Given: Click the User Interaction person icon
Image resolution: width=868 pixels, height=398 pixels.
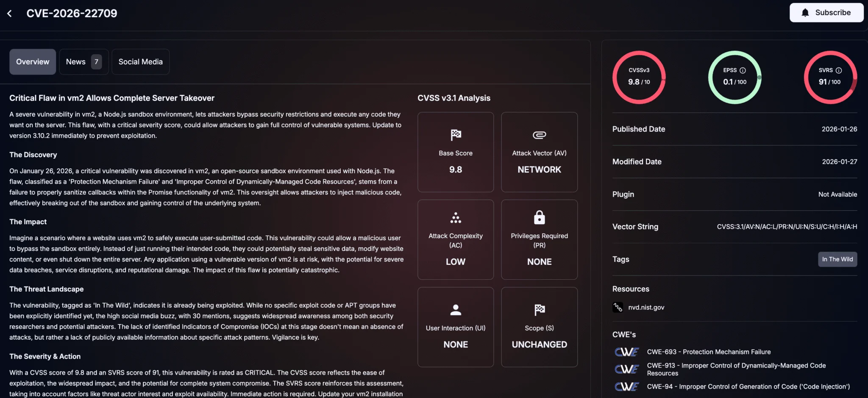Looking at the screenshot, I should click(x=456, y=310).
